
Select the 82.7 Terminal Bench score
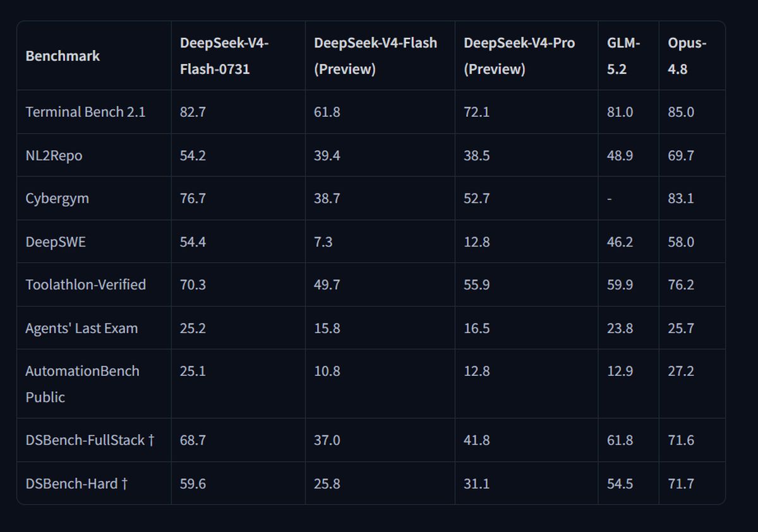(193, 112)
